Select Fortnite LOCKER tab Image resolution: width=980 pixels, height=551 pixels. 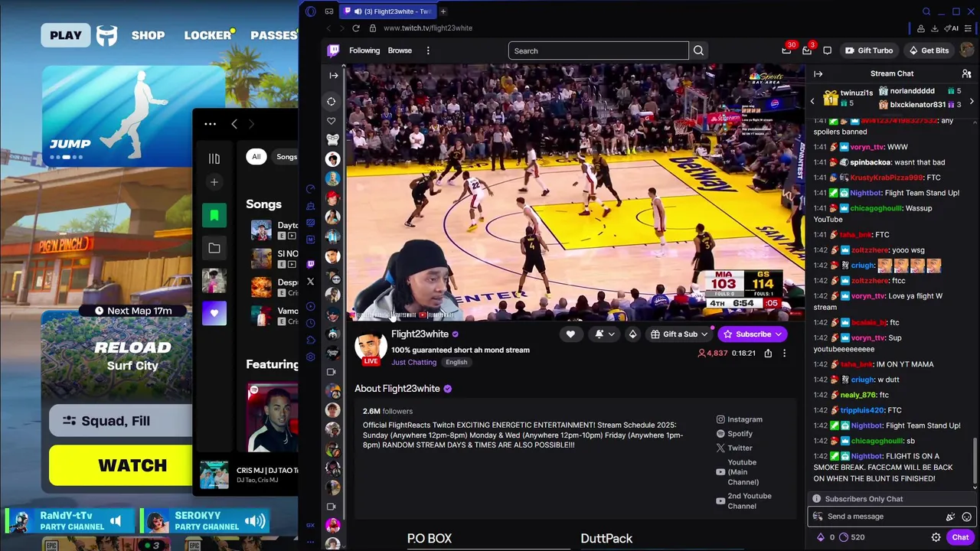click(x=208, y=35)
